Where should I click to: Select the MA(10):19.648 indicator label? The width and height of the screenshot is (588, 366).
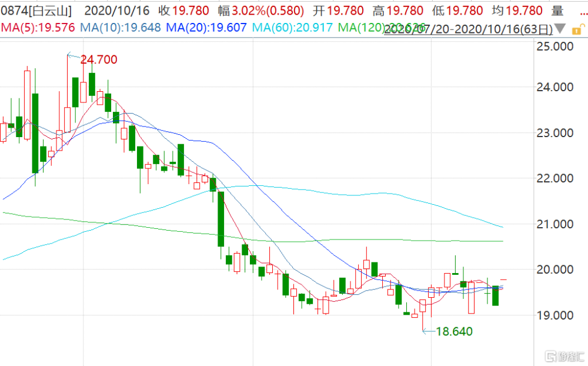point(121,28)
